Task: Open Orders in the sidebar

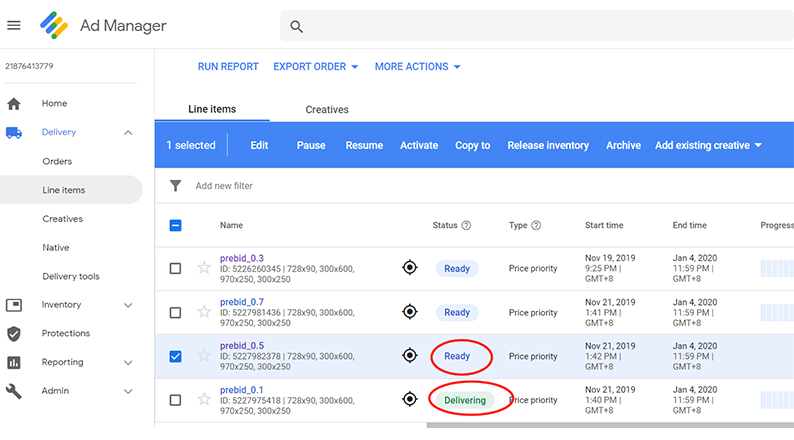Action: (57, 162)
